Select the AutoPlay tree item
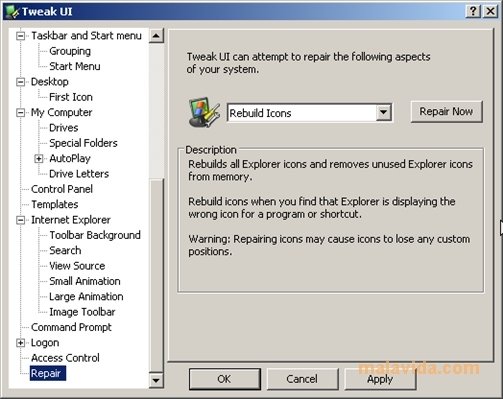This screenshot has width=503, height=399. (x=70, y=158)
